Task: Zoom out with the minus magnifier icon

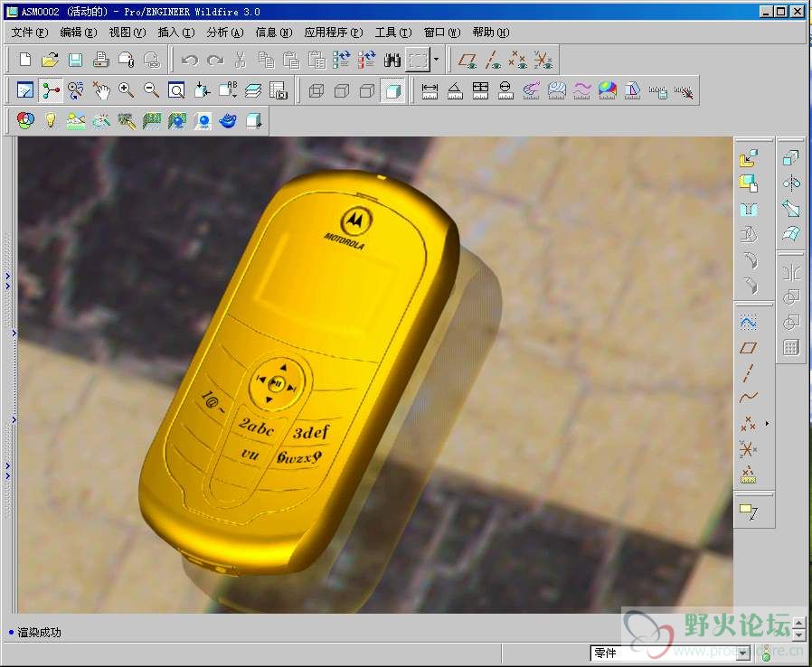Action: [x=151, y=90]
